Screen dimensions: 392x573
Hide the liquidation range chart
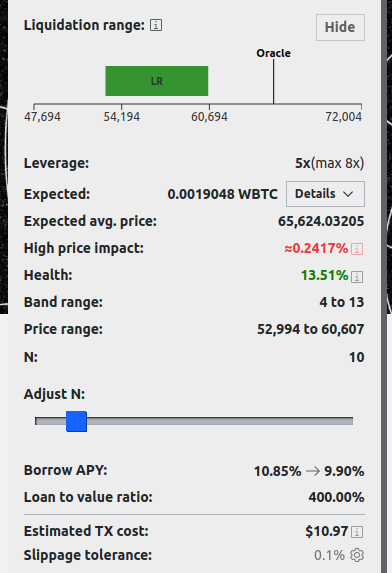[340, 27]
